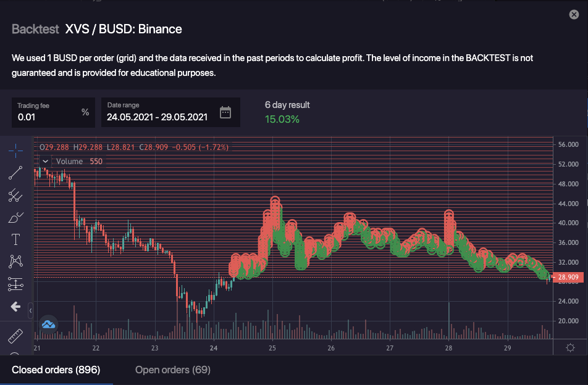Choose the pitchfork drawing tool
588x385 pixels.
tap(15, 196)
